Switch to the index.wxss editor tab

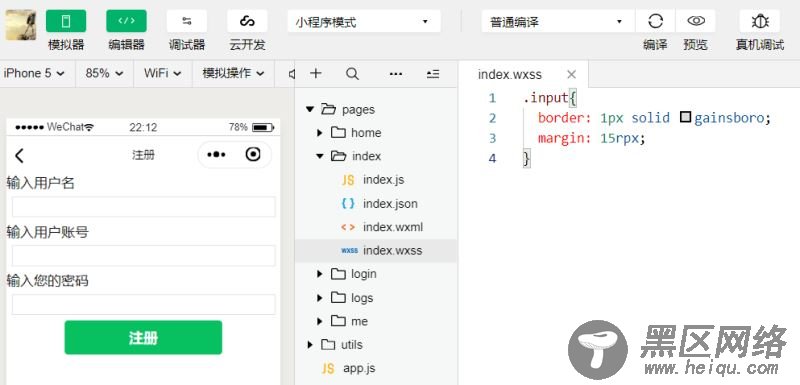(x=510, y=74)
